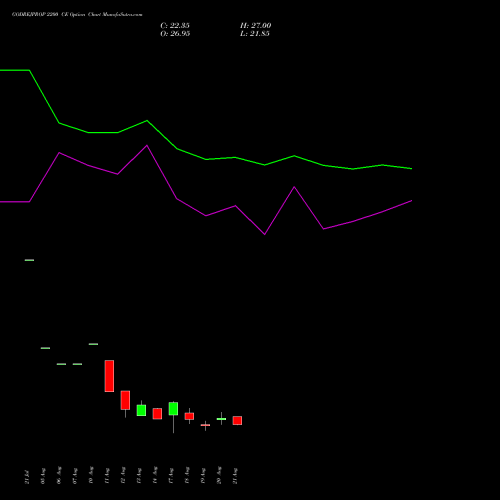The image size is (500, 500).
Task: Click the last red candle for 21 Aug
Action: pyautogui.click(x=237, y=420)
